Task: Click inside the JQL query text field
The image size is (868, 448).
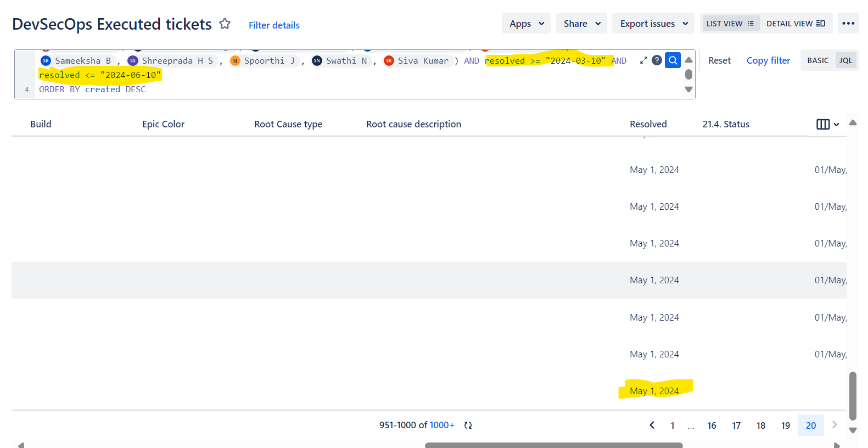Action: pos(355,75)
